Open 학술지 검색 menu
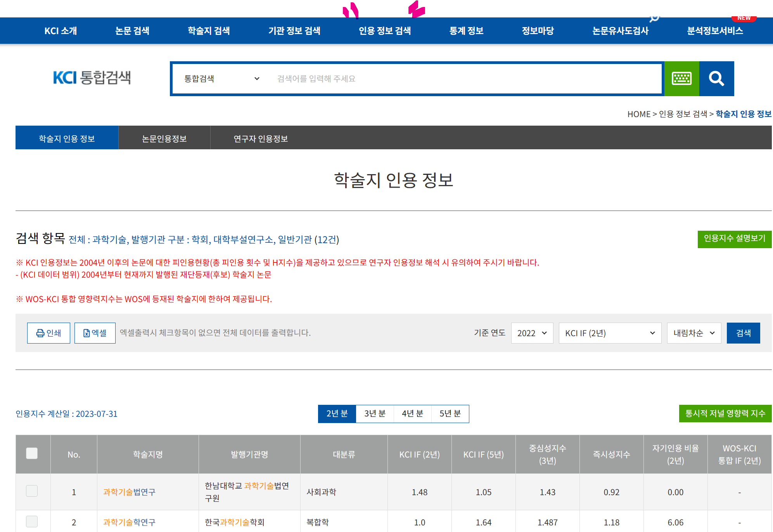This screenshot has width=773, height=532. pos(209,31)
